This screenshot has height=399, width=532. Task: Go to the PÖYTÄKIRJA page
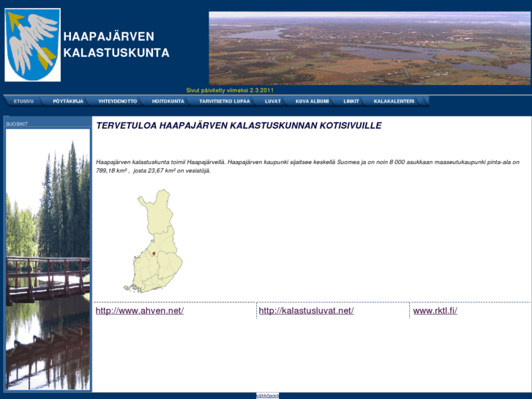point(68,101)
